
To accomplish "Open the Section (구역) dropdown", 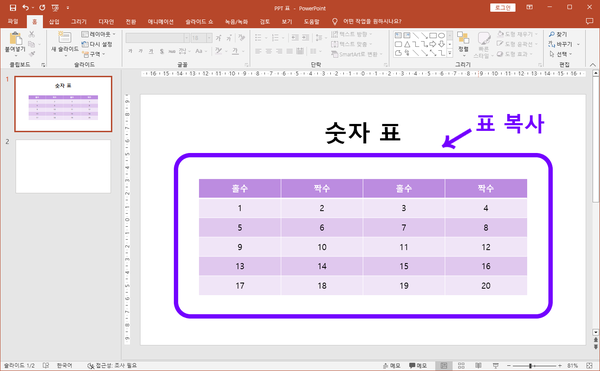I will click(93, 54).
